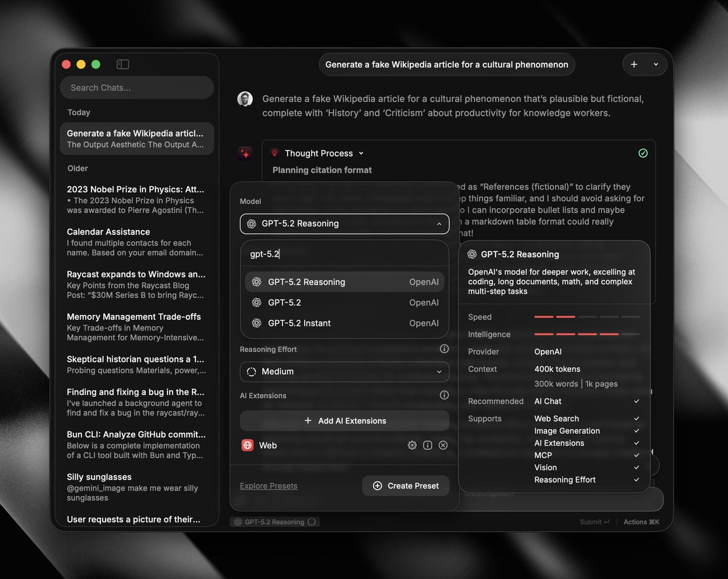728x579 pixels.
Task: Select GPT-5.2 Reasoning from the model list
Action: (x=345, y=282)
